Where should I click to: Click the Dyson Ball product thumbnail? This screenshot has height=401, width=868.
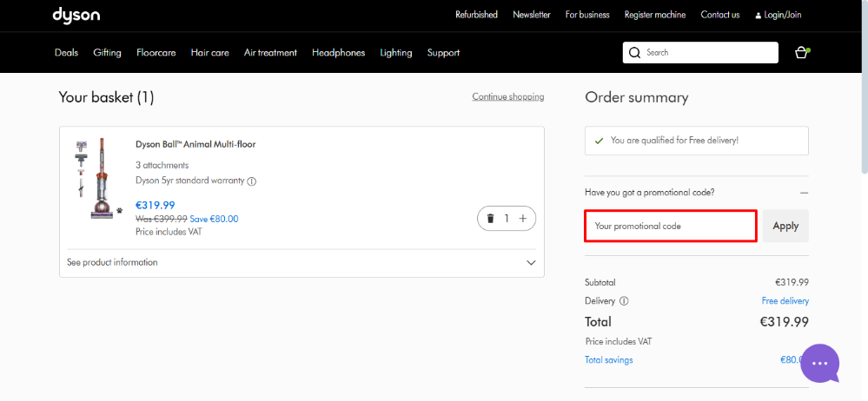click(x=96, y=178)
